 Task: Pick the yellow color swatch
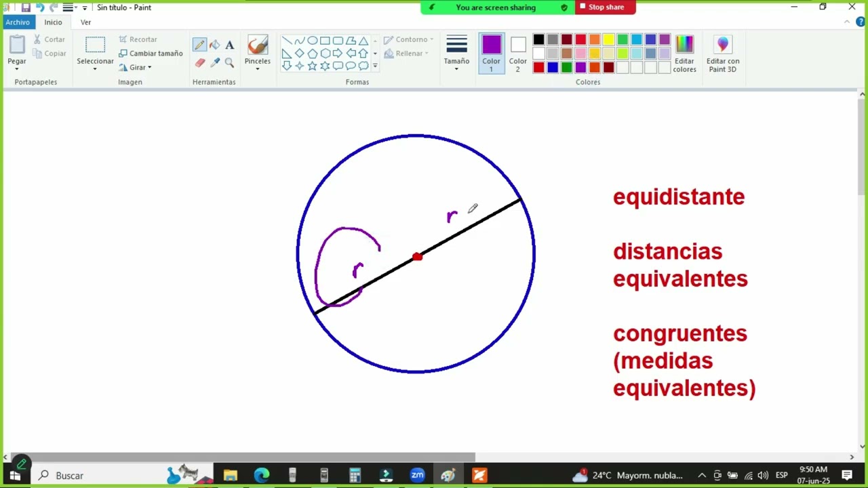(x=608, y=39)
